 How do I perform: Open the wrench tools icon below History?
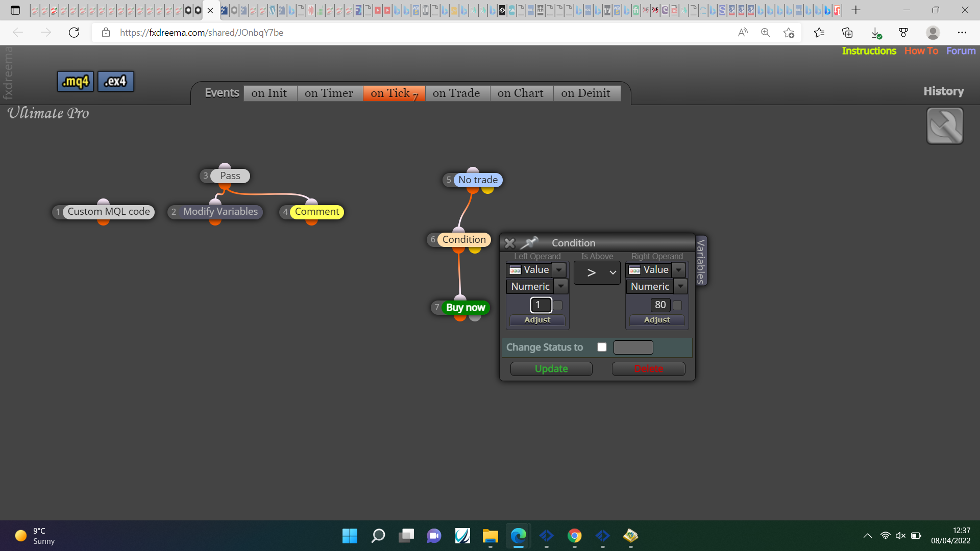tap(945, 126)
